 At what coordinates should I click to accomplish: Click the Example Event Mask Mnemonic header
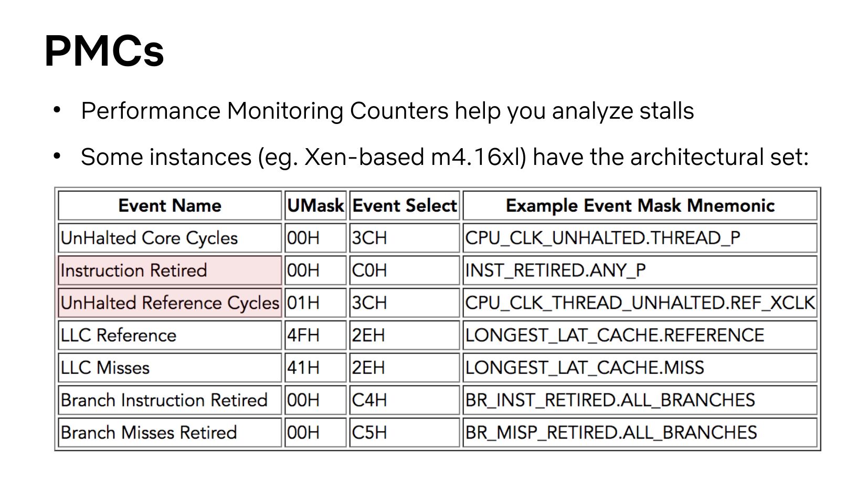click(x=640, y=205)
